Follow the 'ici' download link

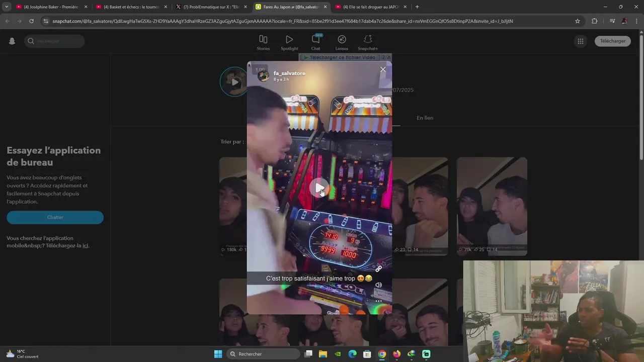[86, 246]
